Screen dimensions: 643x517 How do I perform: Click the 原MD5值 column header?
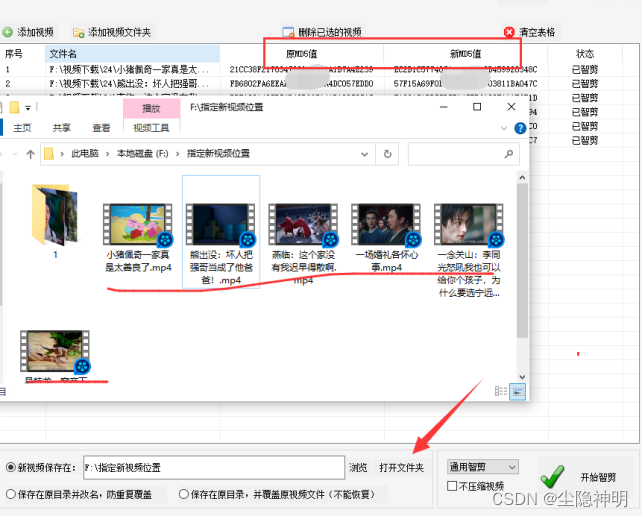(302, 54)
